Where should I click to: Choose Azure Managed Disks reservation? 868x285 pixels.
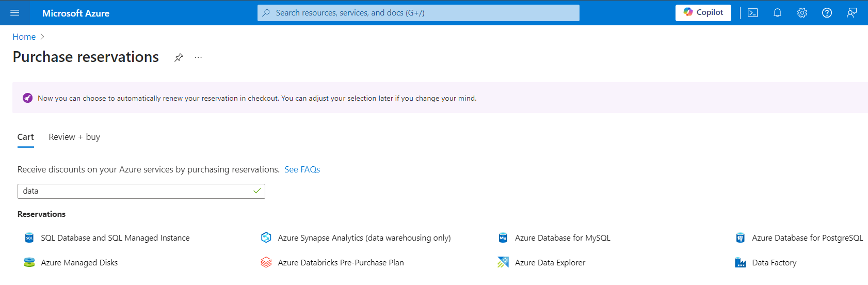[x=79, y=263]
